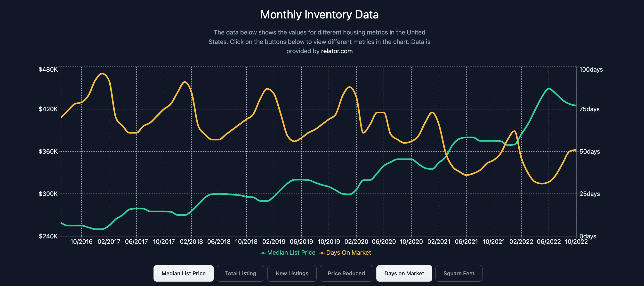The width and height of the screenshot is (644, 286).
Task: Click the 25days right axis label
Action: (589, 194)
